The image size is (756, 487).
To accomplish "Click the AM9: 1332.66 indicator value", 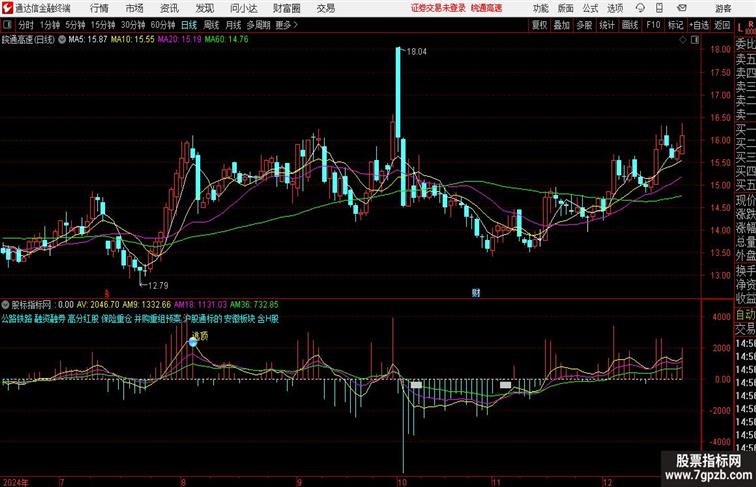I will coord(147,305).
